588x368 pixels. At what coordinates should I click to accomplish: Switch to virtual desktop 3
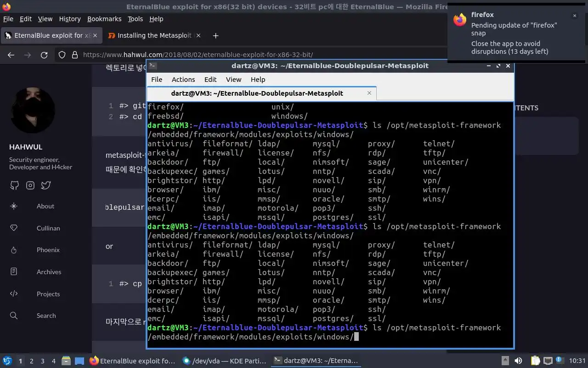43,361
